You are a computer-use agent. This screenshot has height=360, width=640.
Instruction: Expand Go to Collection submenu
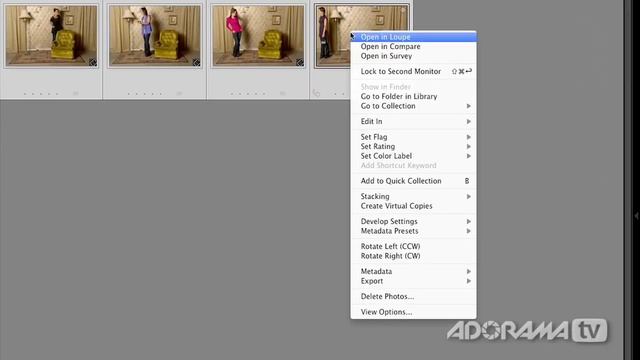[x=413, y=106]
